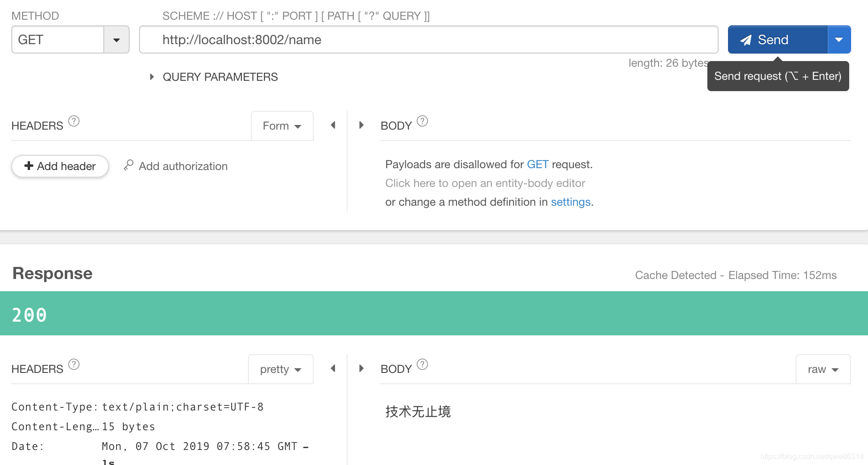Click the Add header button
The width and height of the screenshot is (868, 465).
click(x=60, y=166)
